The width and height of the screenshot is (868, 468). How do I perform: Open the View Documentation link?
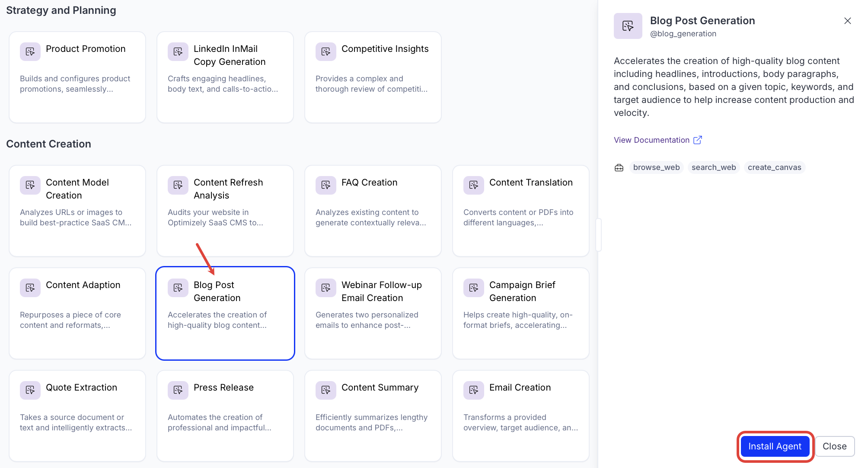(651, 140)
